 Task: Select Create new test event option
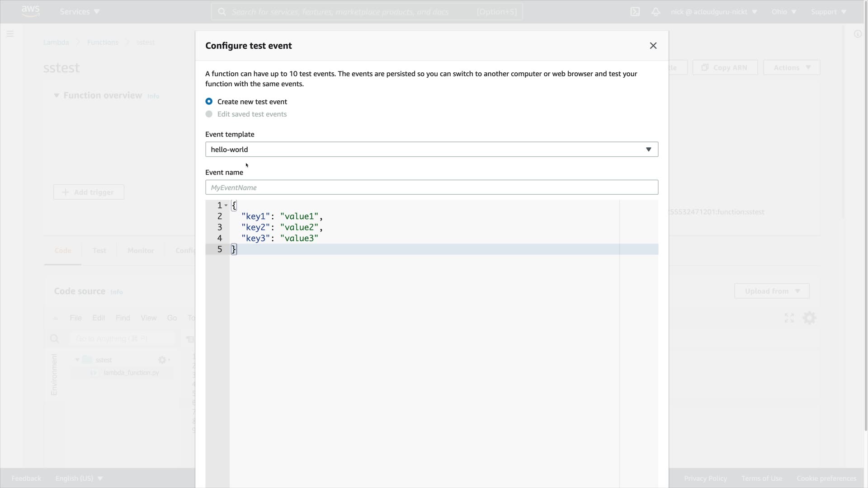[x=209, y=102]
